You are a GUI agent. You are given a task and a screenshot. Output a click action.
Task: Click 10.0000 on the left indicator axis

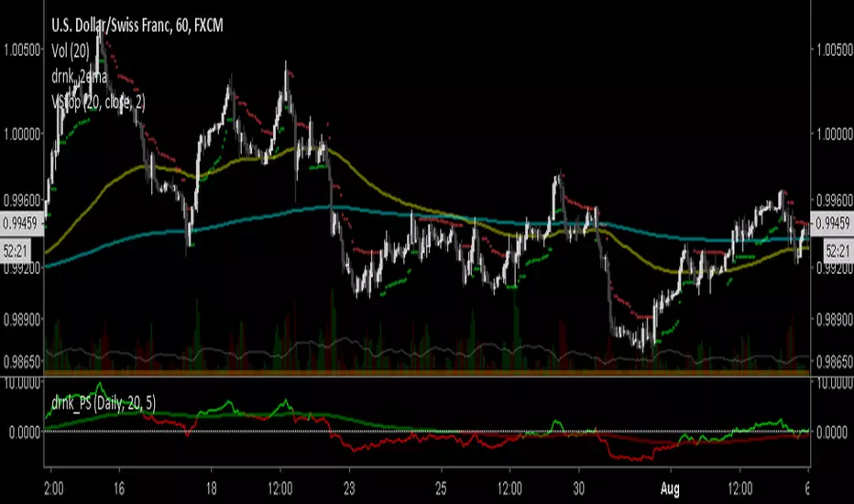[22, 384]
